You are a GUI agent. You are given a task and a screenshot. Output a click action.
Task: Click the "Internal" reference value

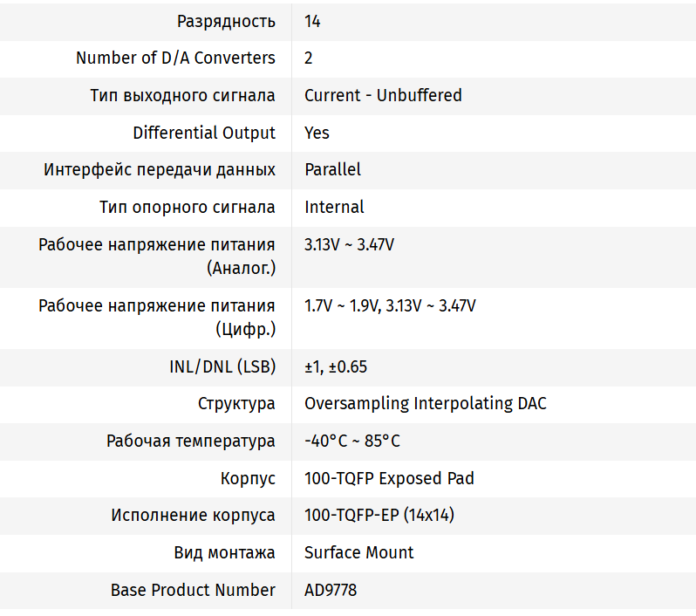[x=334, y=207]
